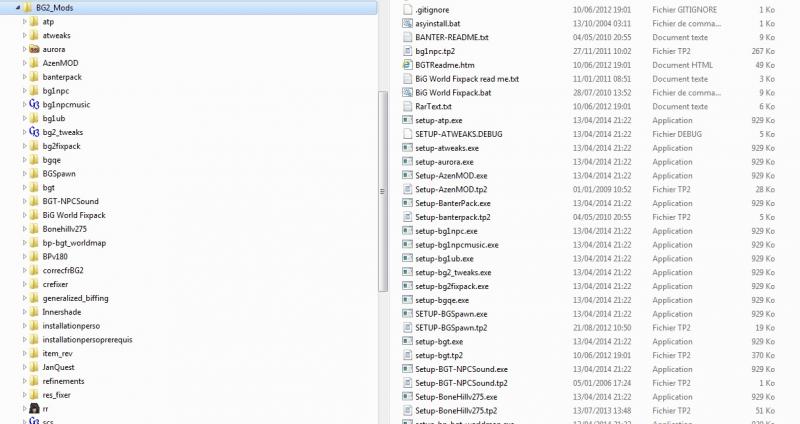
Task: Expand the refinements folder node
Action: (24, 381)
